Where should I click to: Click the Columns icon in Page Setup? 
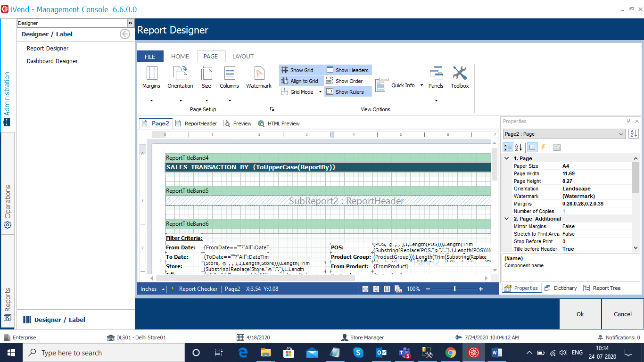pyautogui.click(x=230, y=74)
